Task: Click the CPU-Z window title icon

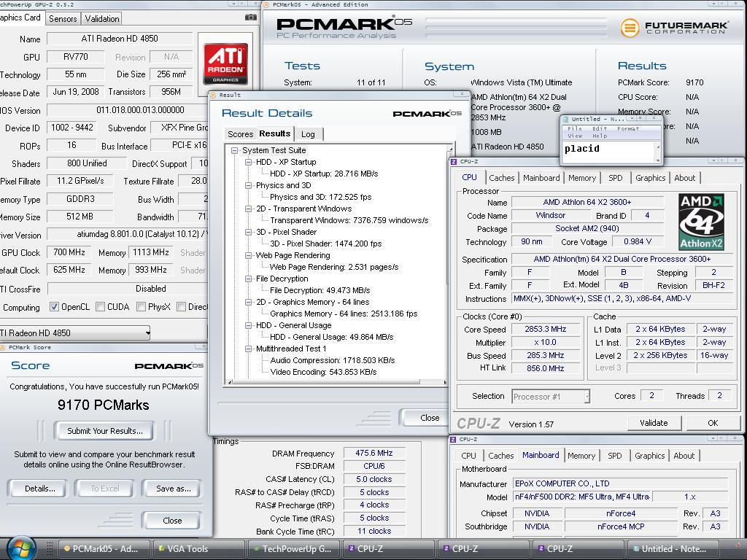Action: coord(454,161)
